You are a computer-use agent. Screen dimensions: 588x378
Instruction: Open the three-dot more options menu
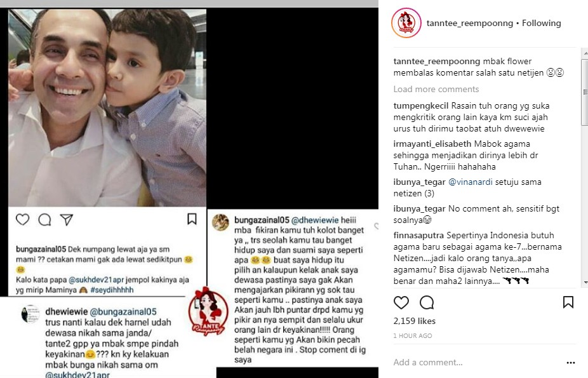571,363
